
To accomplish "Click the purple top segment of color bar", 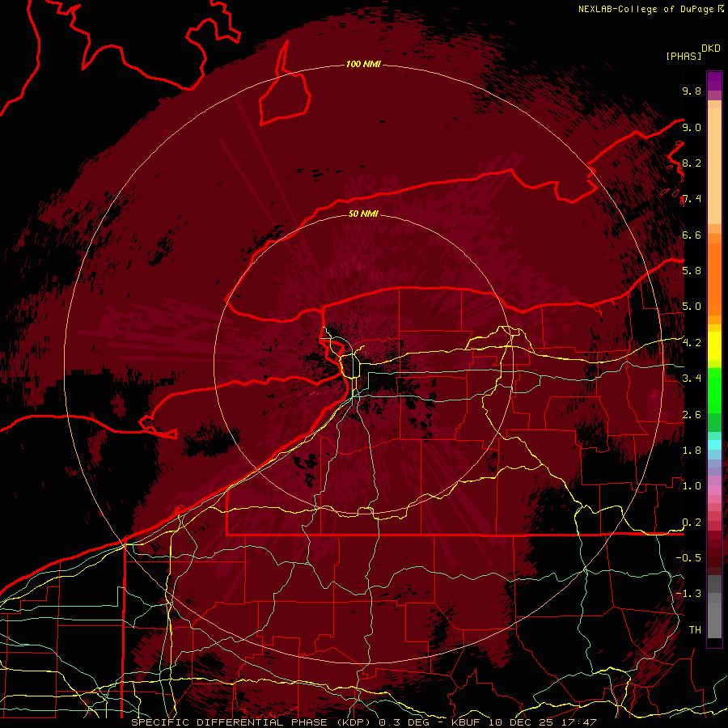I will [714, 81].
